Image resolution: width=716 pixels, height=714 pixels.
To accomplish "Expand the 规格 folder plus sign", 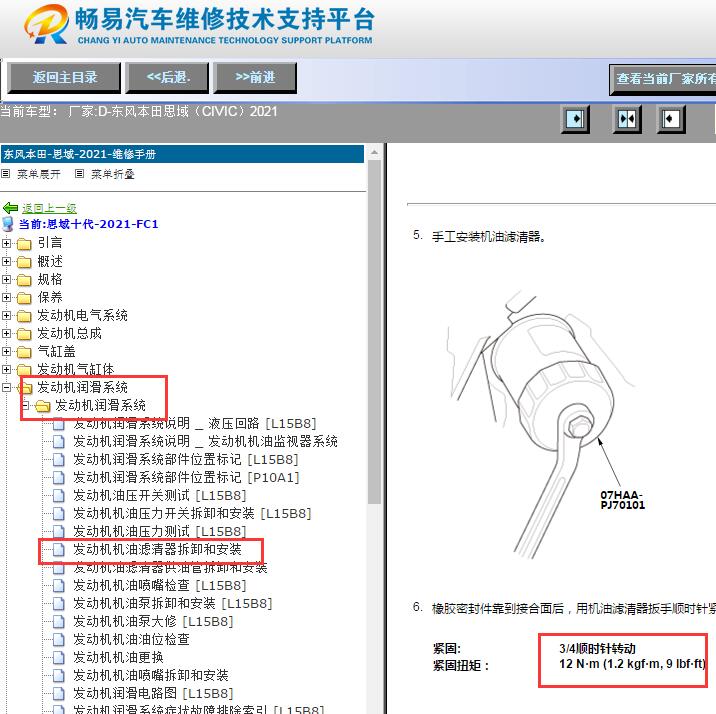I will pyautogui.click(x=6, y=279).
